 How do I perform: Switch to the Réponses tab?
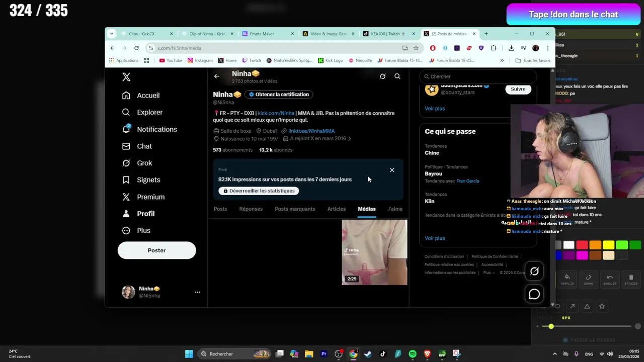(x=251, y=209)
